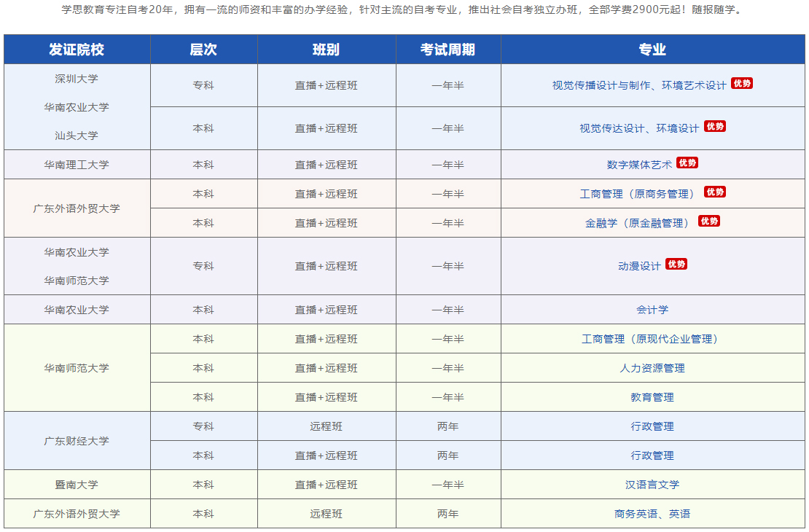
Task: Click the 优势 badge next to 数字媒体艺术
Action: click(687, 163)
